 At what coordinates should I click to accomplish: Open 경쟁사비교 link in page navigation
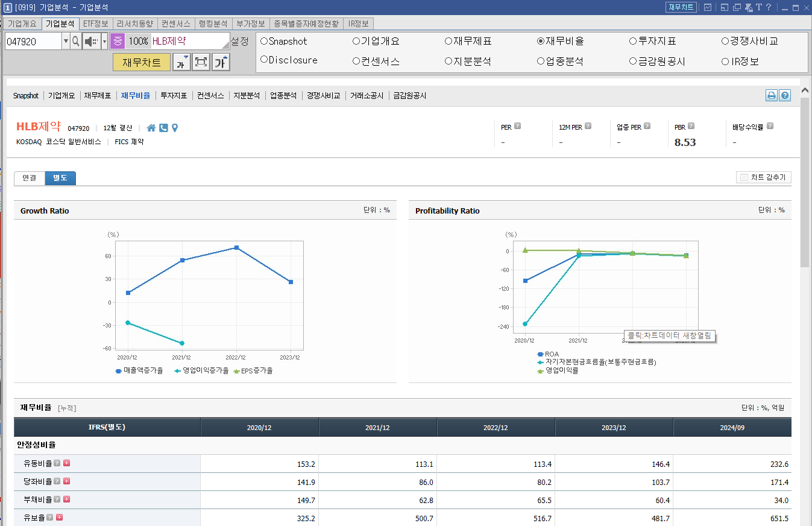[324, 95]
